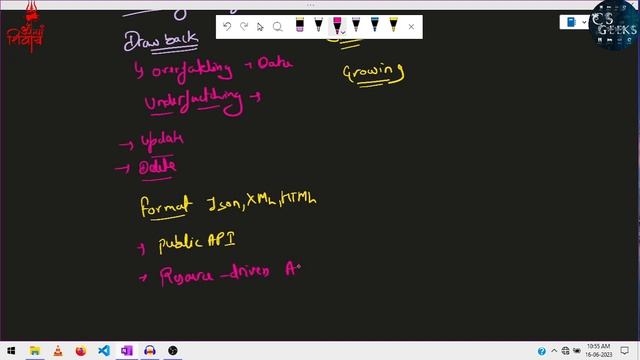640x360 pixels.
Task: Click the three-dot handle at top
Action: tap(311, 5)
